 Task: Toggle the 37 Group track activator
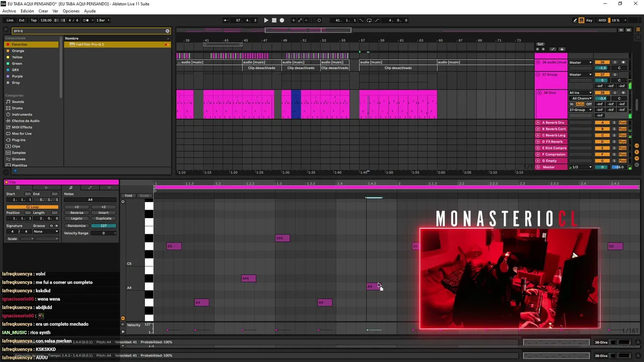602,75
